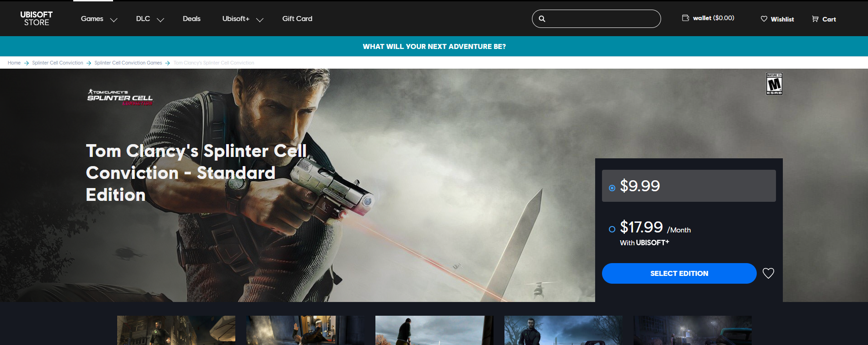
Task: Click the game title heading text
Action: tap(196, 173)
